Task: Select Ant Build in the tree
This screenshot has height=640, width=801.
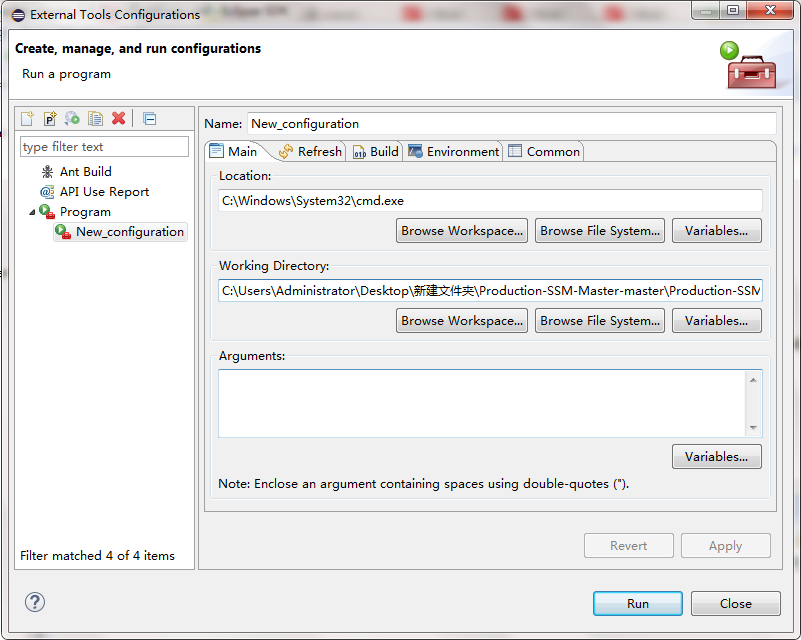Action: pos(86,172)
